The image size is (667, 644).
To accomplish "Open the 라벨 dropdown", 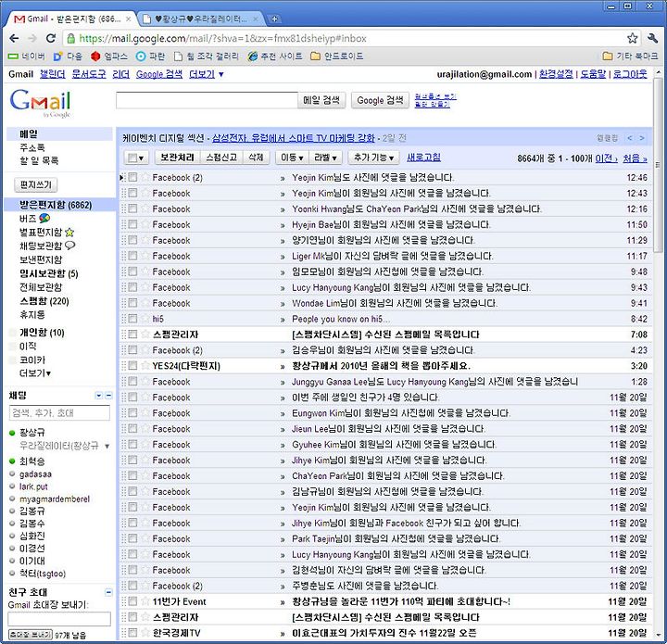I will 325,158.
